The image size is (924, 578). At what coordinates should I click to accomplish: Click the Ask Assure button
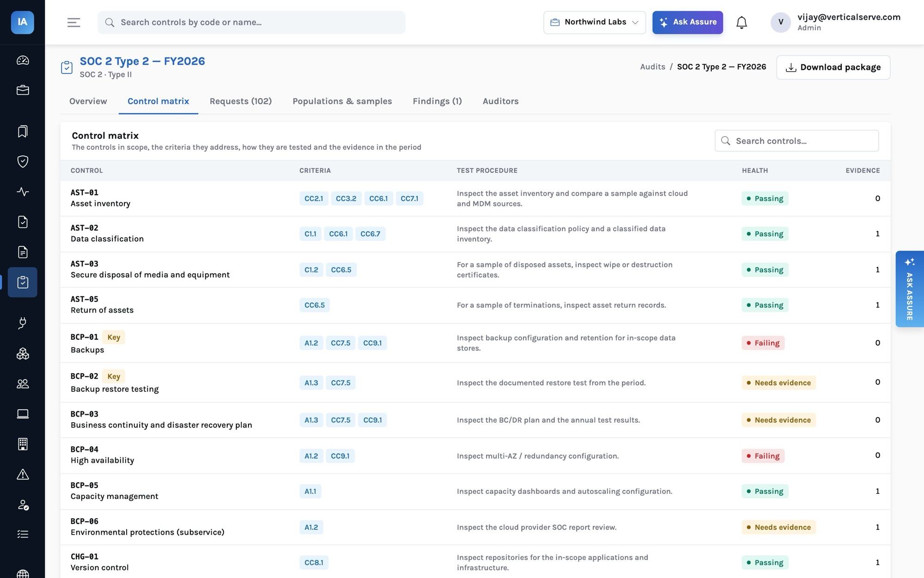pyautogui.click(x=687, y=22)
